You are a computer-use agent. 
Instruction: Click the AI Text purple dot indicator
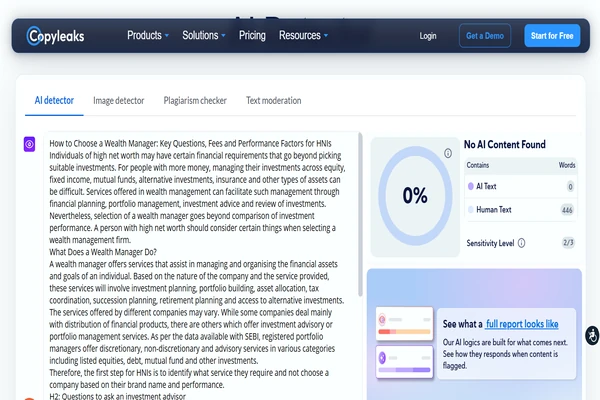point(471,186)
